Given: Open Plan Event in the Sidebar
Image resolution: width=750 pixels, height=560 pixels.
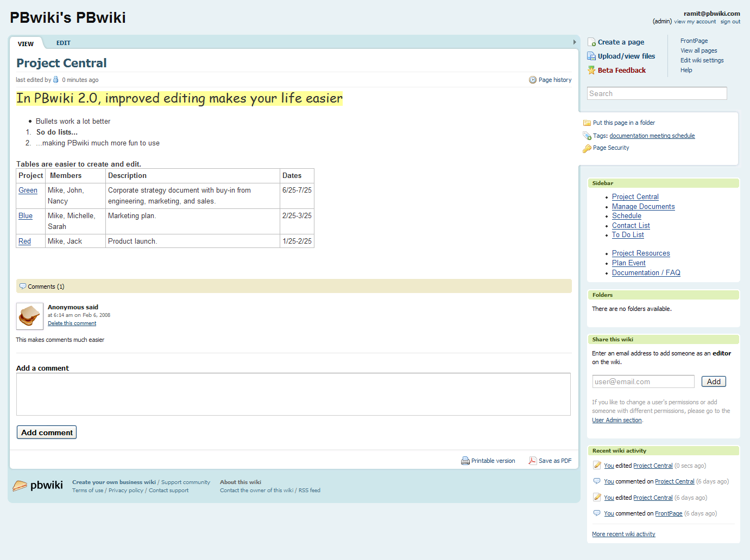Looking at the screenshot, I should 629,263.
